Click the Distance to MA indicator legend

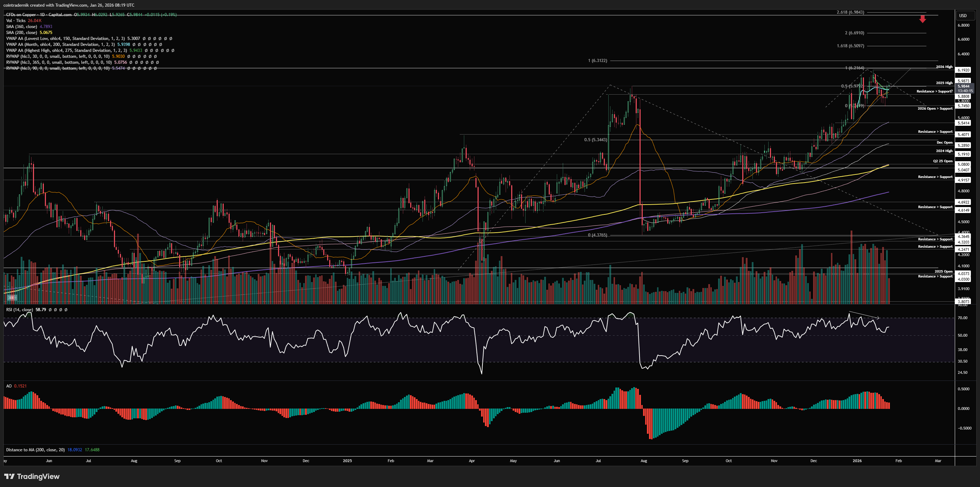[35, 450]
